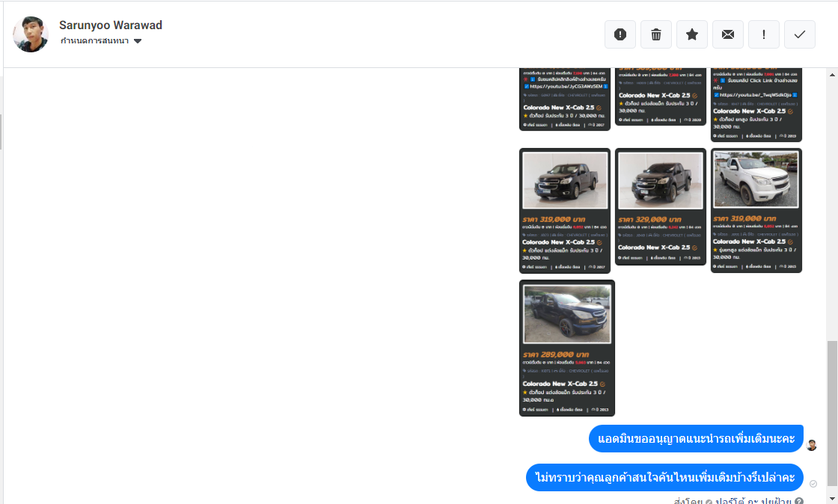Open top car card with JyCG3AWz5EM YouTube link
The image size is (838, 504).
tap(565, 99)
